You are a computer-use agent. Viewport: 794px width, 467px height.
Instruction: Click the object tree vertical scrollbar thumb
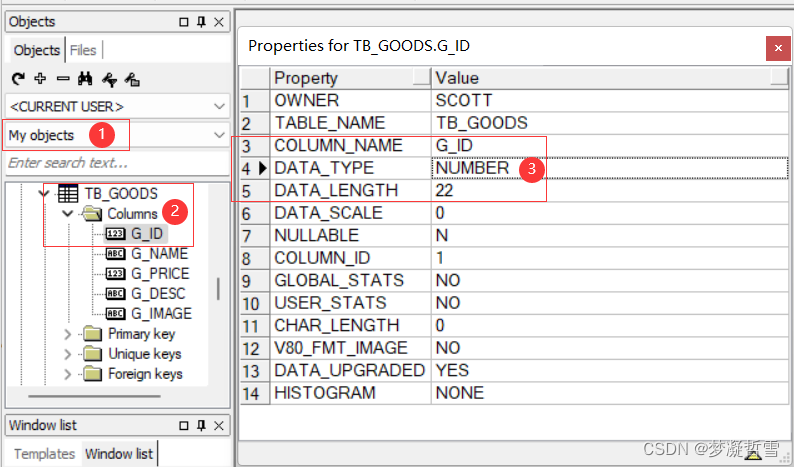218,289
